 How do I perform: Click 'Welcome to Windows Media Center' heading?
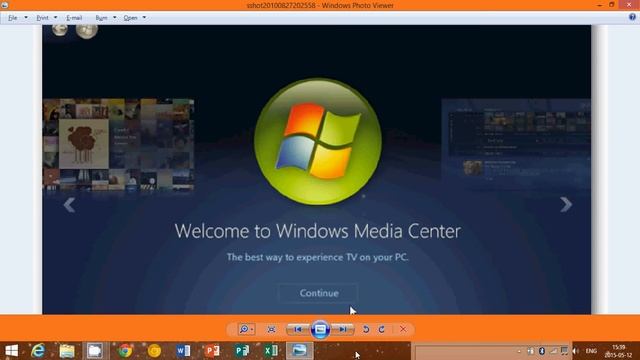(318, 231)
